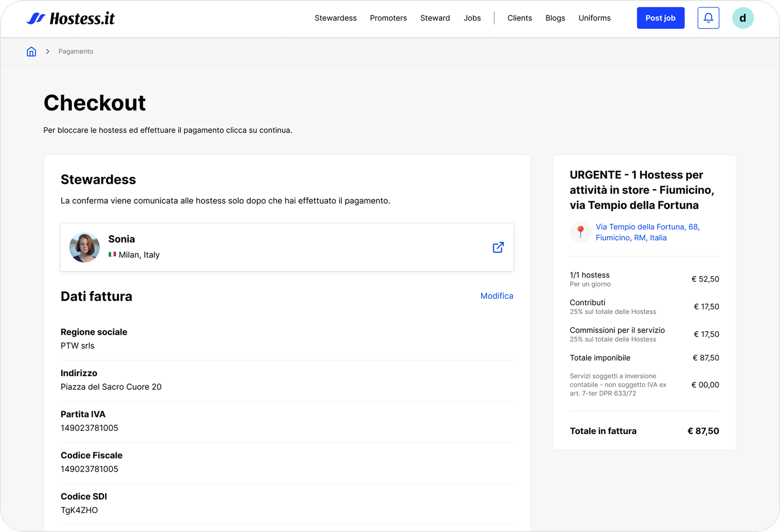Open the user avatar 'd' menu

743,18
